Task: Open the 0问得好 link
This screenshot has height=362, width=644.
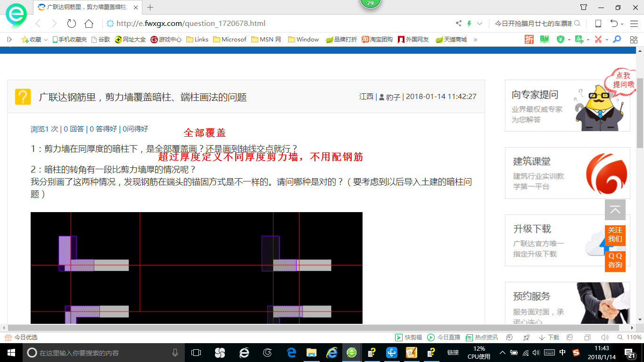Action: point(135,129)
